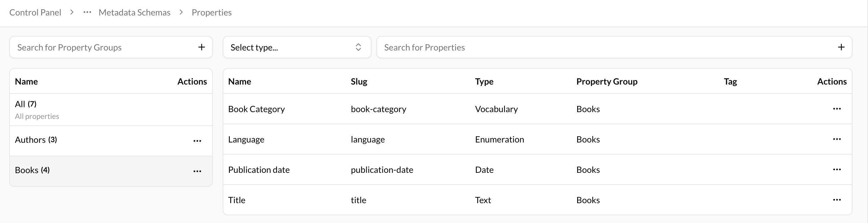Navigate to Control Panel via breadcrumb
Image resolution: width=868 pixels, height=223 pixels.
point(35,12)
